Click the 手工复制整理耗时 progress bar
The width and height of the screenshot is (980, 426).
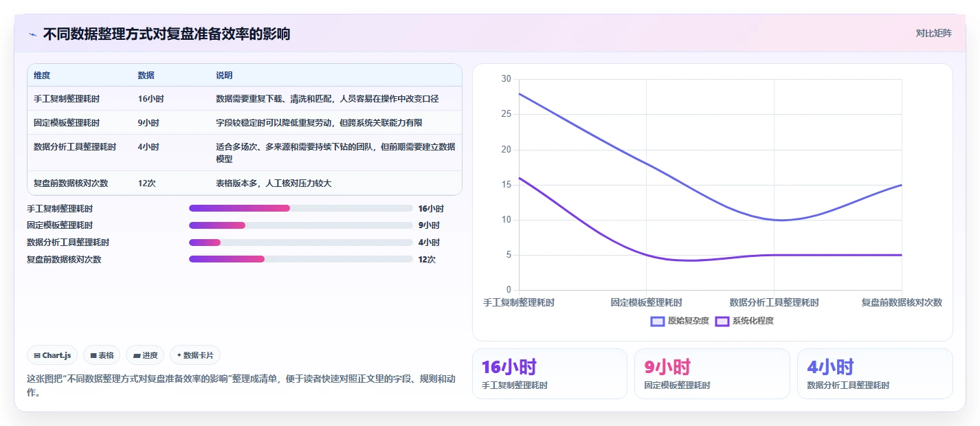click(x=301, y=208)
